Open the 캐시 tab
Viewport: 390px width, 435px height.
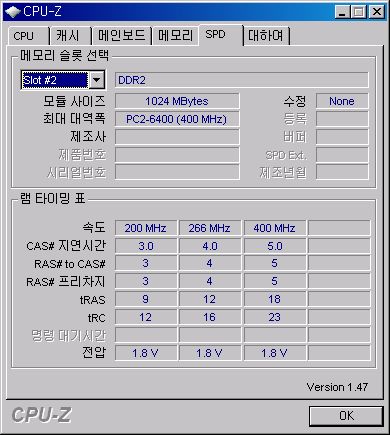tap(70, 36)
